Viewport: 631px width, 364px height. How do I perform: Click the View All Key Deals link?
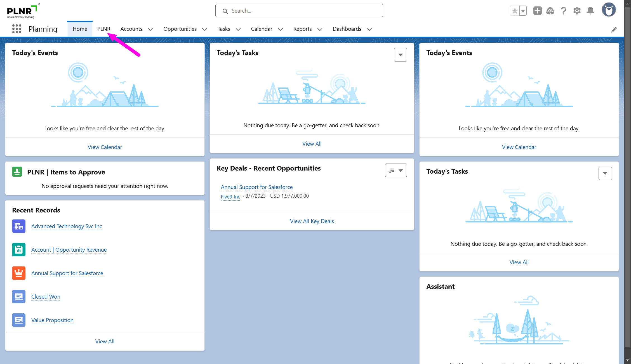tap(312, 221)
